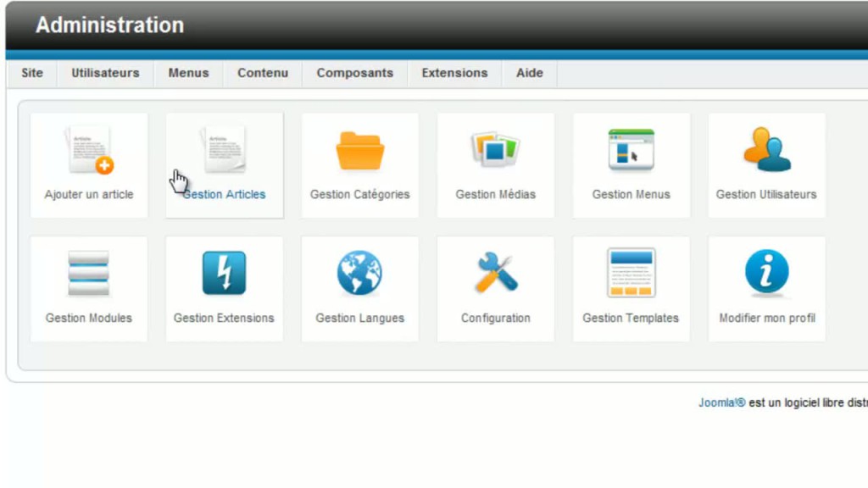The height and width of the screenshot is (488, 868).
Task: Expand the Utilisateurs menu
Action: [x=105, y=73]
